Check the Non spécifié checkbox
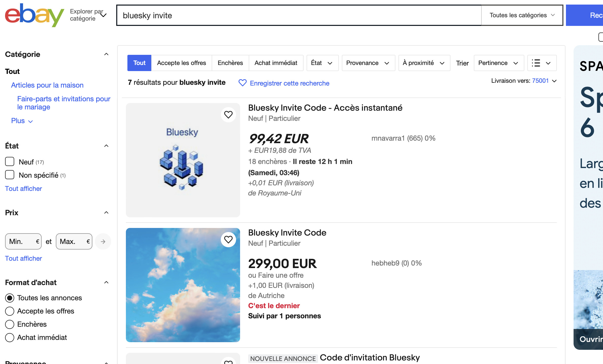 coord(10,175)
